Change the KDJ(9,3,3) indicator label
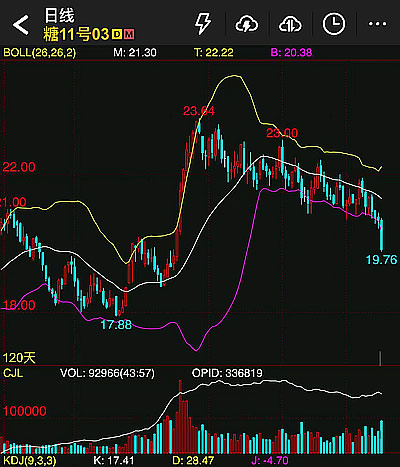 pos(30,461)
